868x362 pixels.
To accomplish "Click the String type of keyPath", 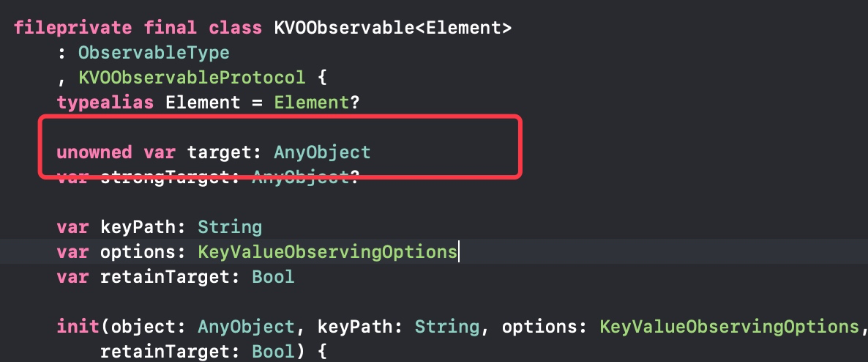I will pos(230,227).
